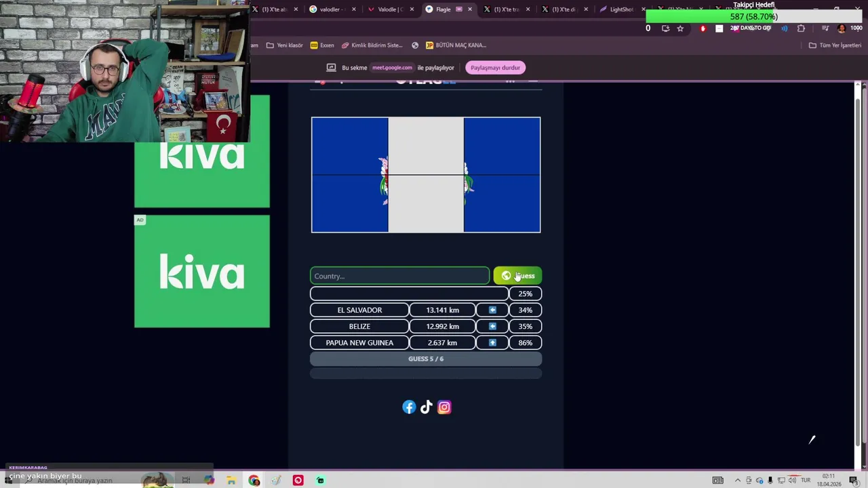Show hidden system tray icons
The width and height of the screenshot is (868, 488).
[x=738, y=481]
